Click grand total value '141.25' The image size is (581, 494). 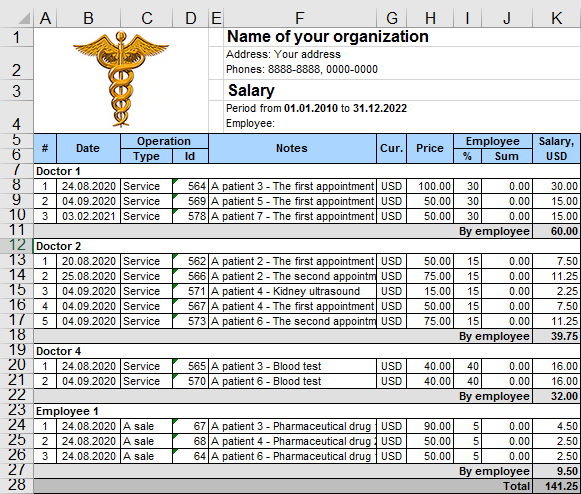click(557, 486)
